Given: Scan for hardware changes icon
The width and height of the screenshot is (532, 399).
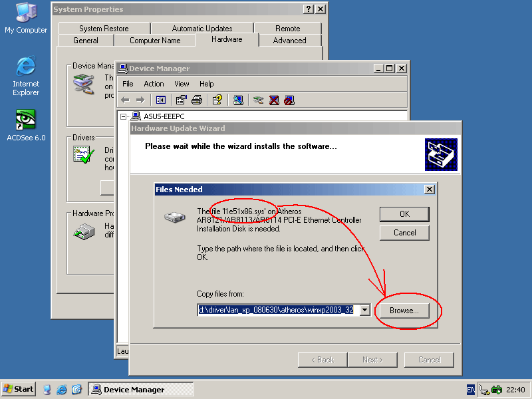Looking at the screenshot, I should click(238, 100).
